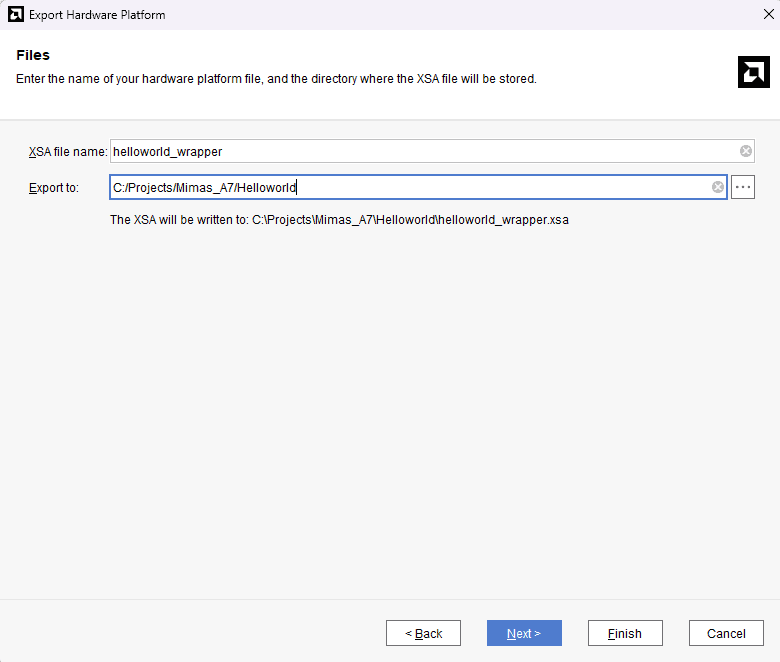Click the 'XSA will be written to' message
Screen dimensions: 780x662
click(x=339, y=220)
